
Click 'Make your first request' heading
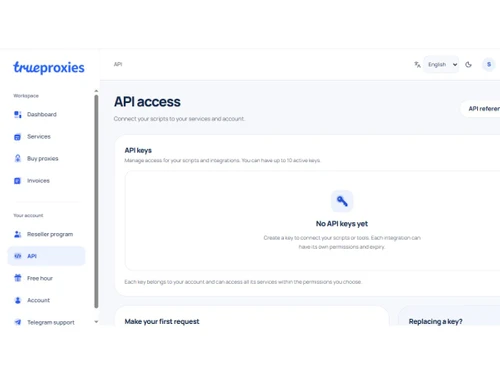point(162,322)
